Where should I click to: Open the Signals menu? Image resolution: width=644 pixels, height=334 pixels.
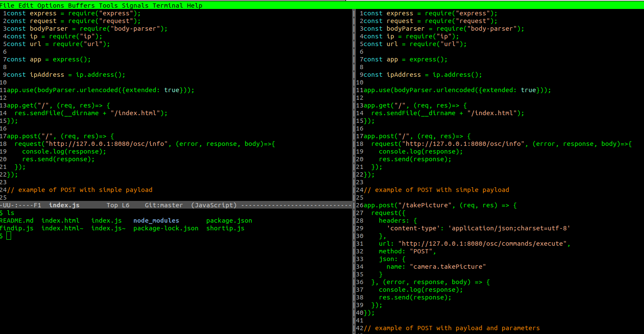(x=135, y=6)
